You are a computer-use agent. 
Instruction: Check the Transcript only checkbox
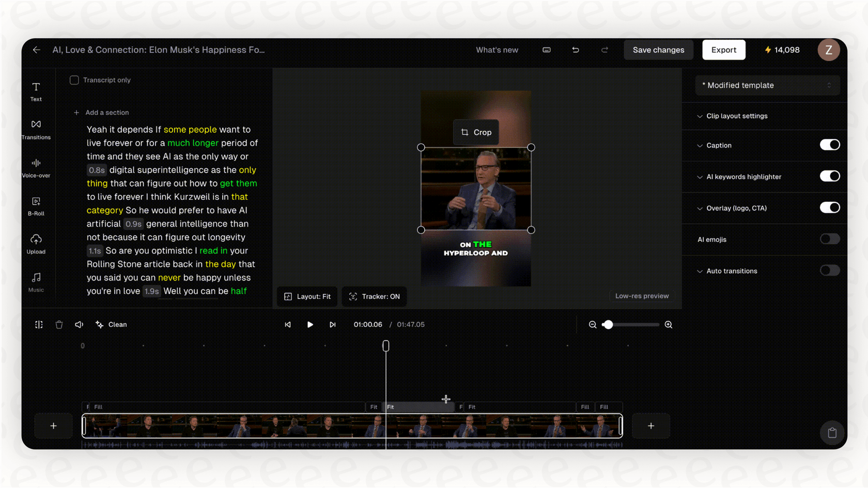[x=74, y=80]
